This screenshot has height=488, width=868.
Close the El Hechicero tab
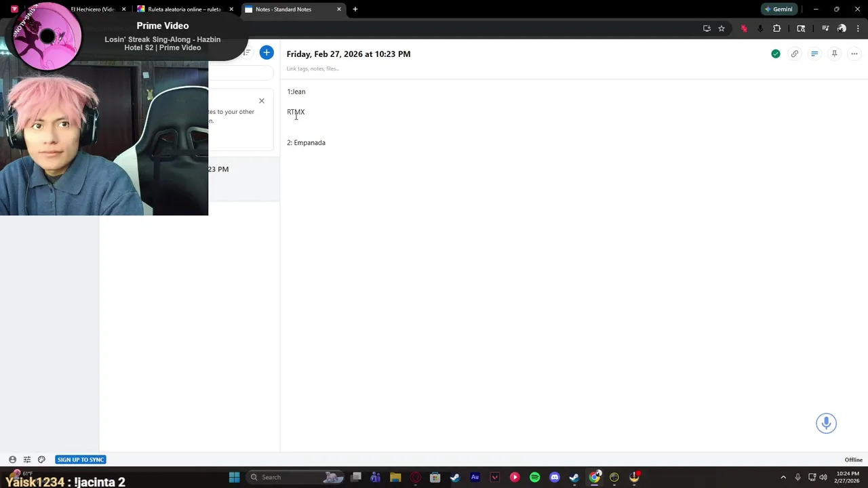(123, 9)
